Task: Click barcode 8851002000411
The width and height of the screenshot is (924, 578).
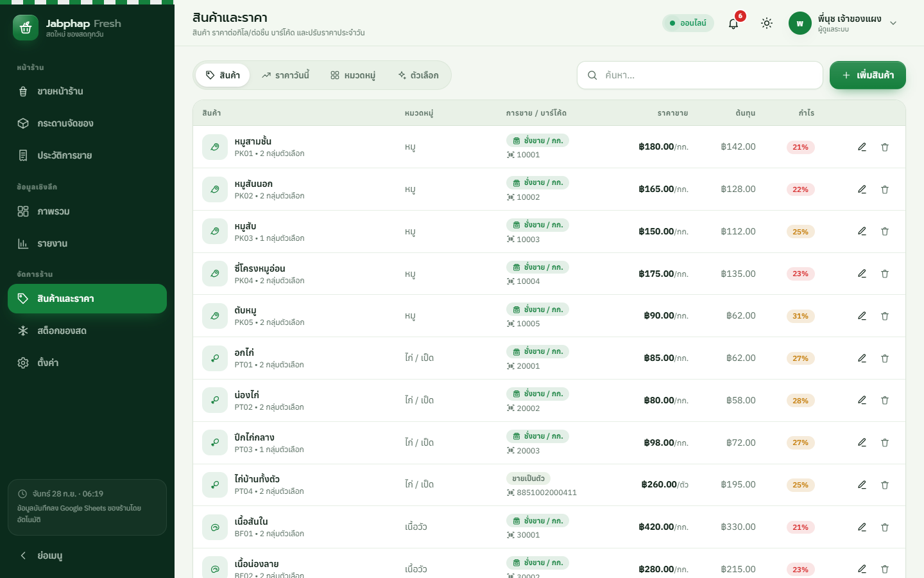Action: tap(547, 493)
